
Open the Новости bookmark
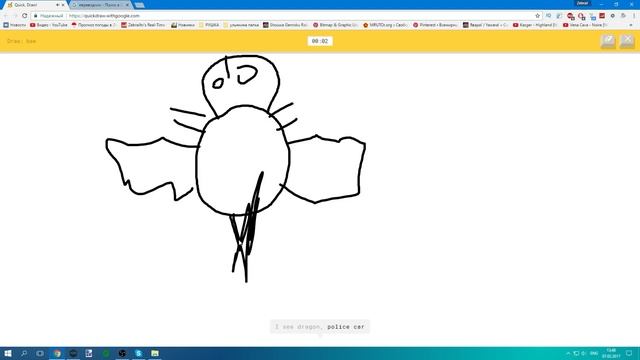[x=15, y=25]
